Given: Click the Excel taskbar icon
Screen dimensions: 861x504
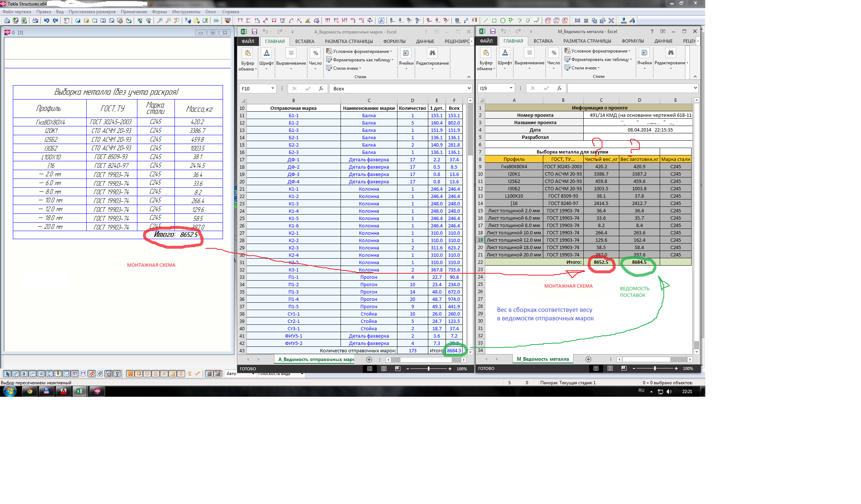Looking at the screenshot, I should (79, 391).
